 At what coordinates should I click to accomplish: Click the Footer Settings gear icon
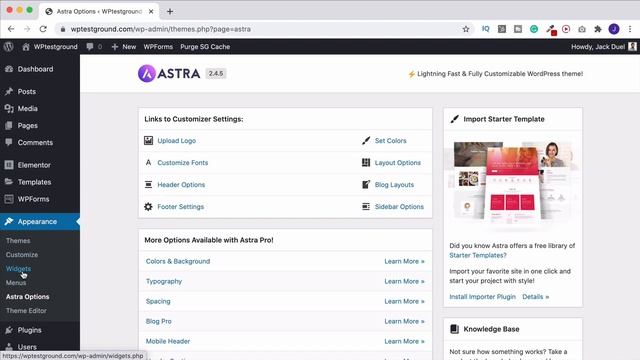tap(148, 207)
